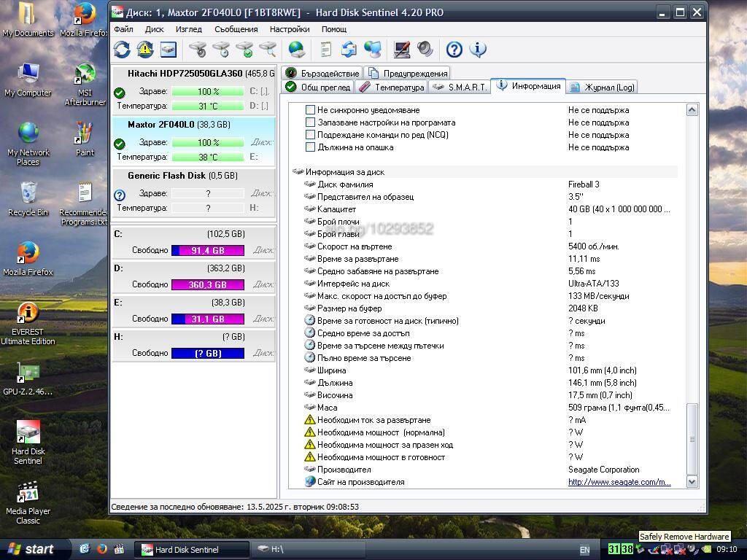The image size is (747, 560).
Task: Open the seagate.com manufacturer website link
Action: 619,482
